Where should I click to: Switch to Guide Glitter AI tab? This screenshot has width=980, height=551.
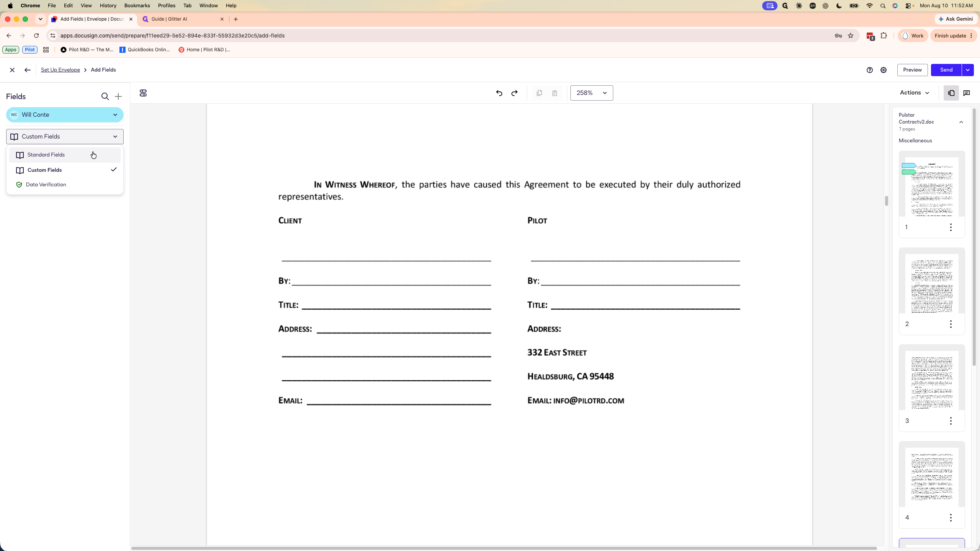[x=183, y=19]
